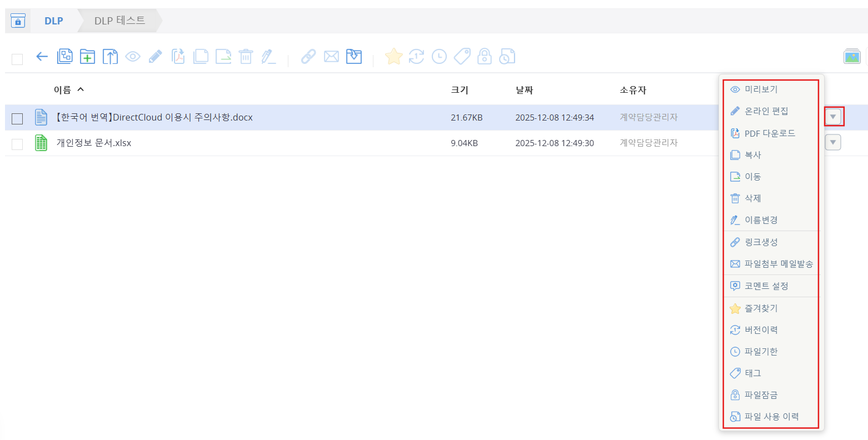Image resolution: width=868 pixels, height=440 pixels.
Task: Toggle the select-all checkbox in toolbar
Action: 17,59
